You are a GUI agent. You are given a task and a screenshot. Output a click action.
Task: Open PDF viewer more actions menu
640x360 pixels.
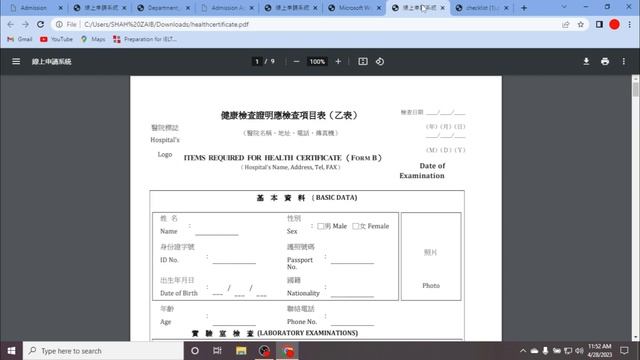624,61
